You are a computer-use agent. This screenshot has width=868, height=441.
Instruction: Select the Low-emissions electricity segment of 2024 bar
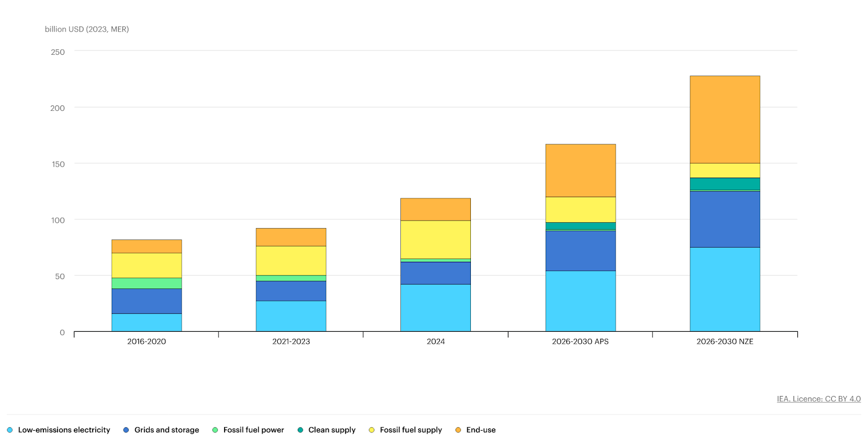[x=436, y=308]
